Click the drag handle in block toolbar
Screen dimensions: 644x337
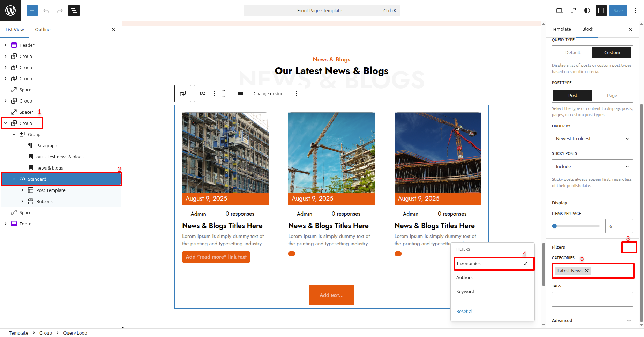(x=213, y=93)
